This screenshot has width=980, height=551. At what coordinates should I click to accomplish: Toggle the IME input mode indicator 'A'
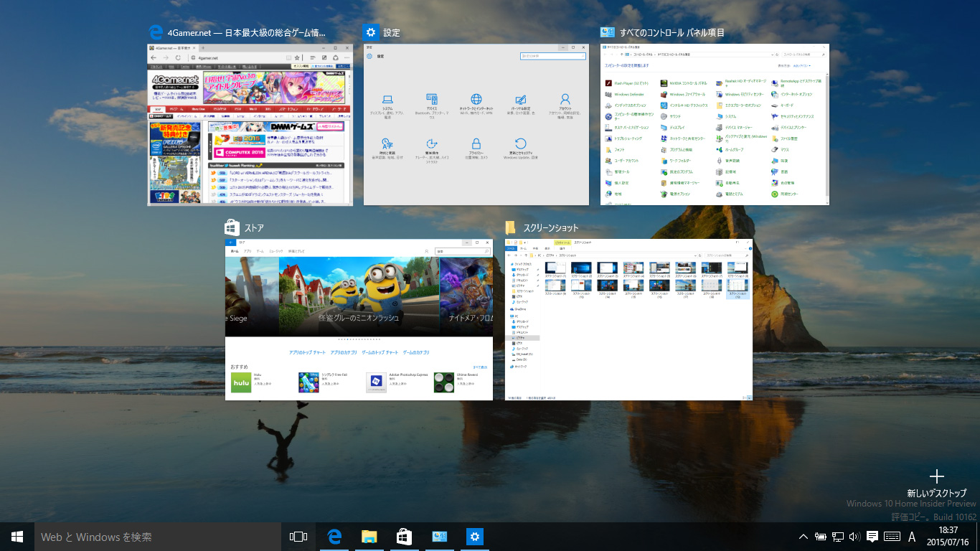[912, 537]
